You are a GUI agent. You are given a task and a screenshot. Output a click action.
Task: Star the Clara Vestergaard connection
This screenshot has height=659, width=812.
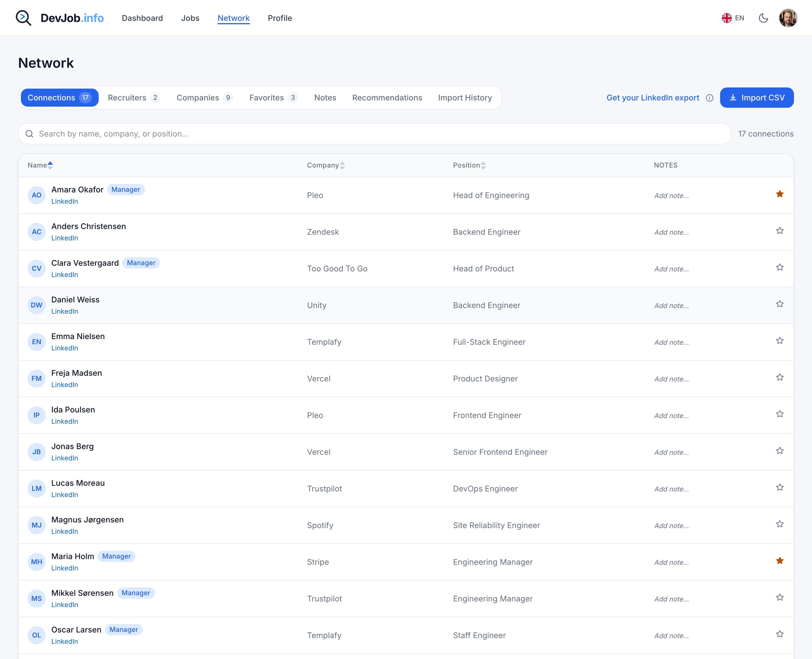(780, 267)
